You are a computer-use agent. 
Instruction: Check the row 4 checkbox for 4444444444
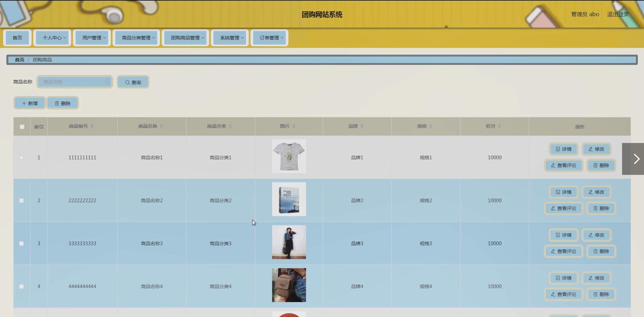click(21, 287)
